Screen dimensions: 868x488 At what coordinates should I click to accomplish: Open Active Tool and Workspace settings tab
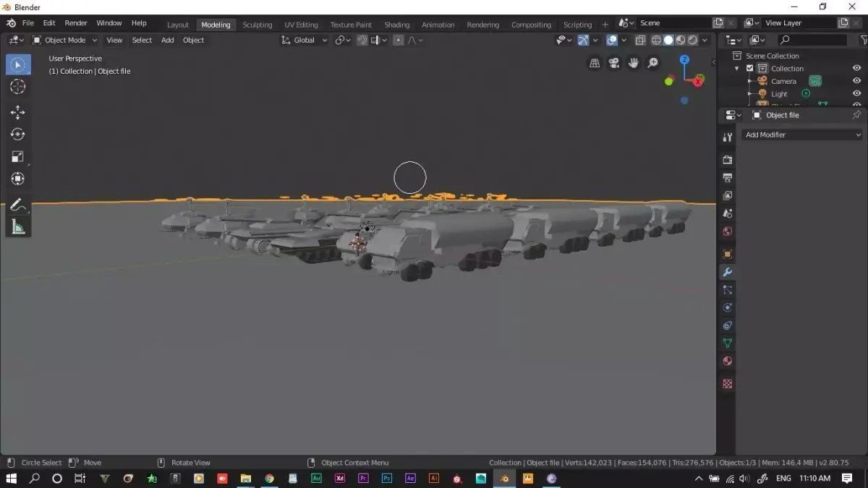[728, 137]
